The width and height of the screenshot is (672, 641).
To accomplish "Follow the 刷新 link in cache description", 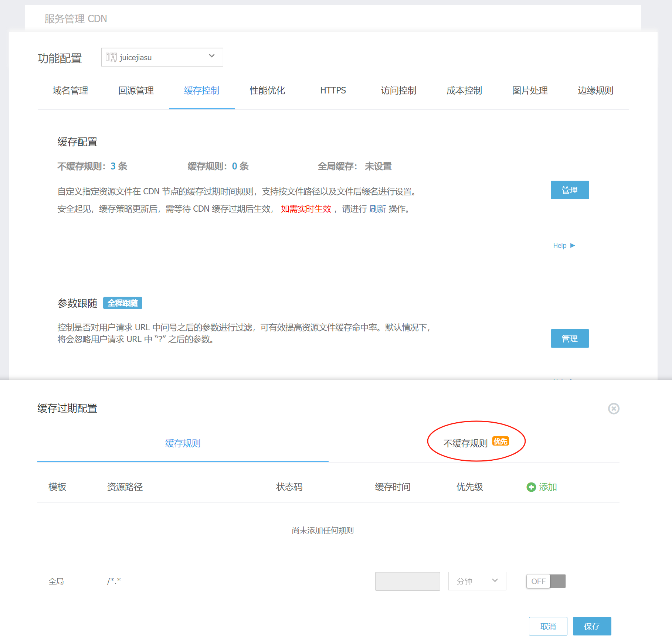I will (378, 209).
